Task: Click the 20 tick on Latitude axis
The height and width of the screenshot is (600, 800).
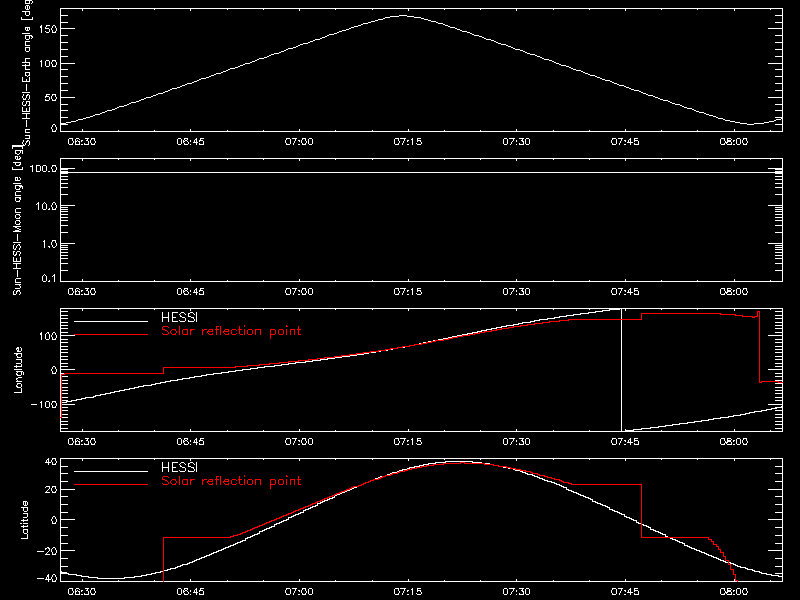Action: tap(51, 490)
